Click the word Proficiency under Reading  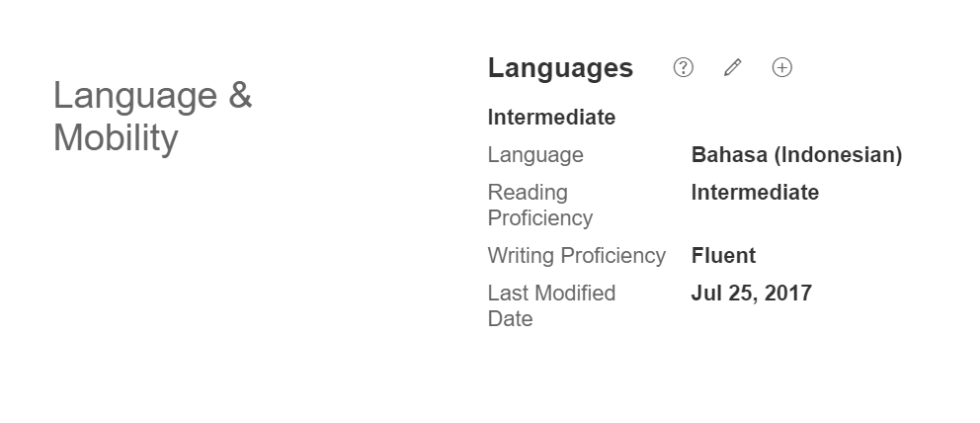540,218
